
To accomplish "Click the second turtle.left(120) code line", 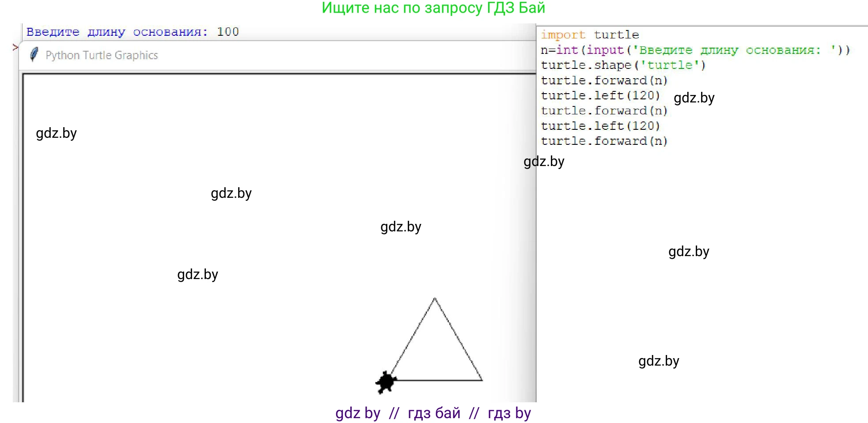I will point(600,126).
